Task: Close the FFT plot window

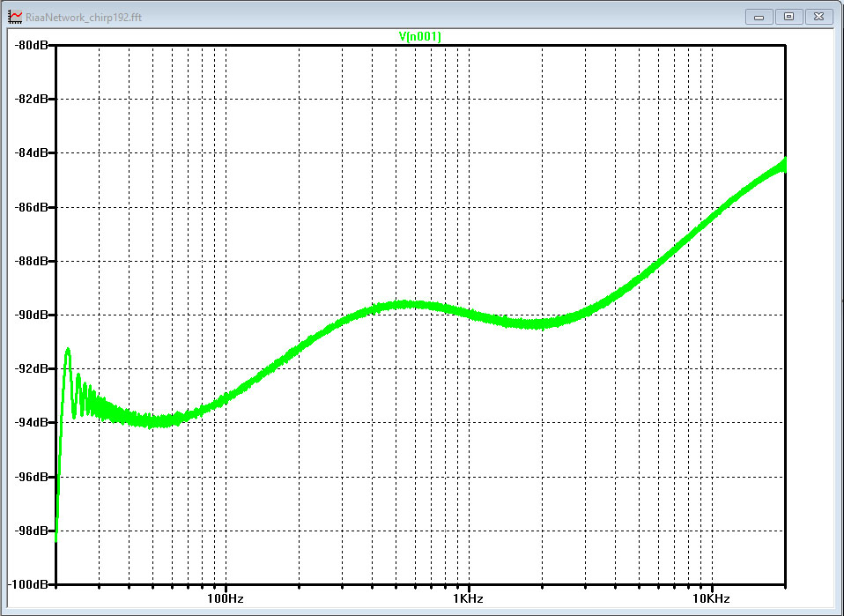Action: (818, 17)
